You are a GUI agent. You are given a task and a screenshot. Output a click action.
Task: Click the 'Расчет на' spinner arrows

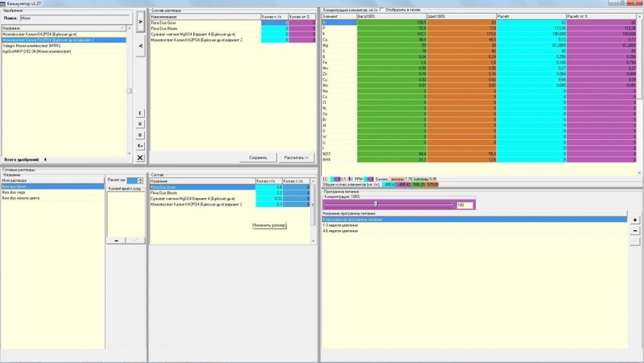click(140, 181)
